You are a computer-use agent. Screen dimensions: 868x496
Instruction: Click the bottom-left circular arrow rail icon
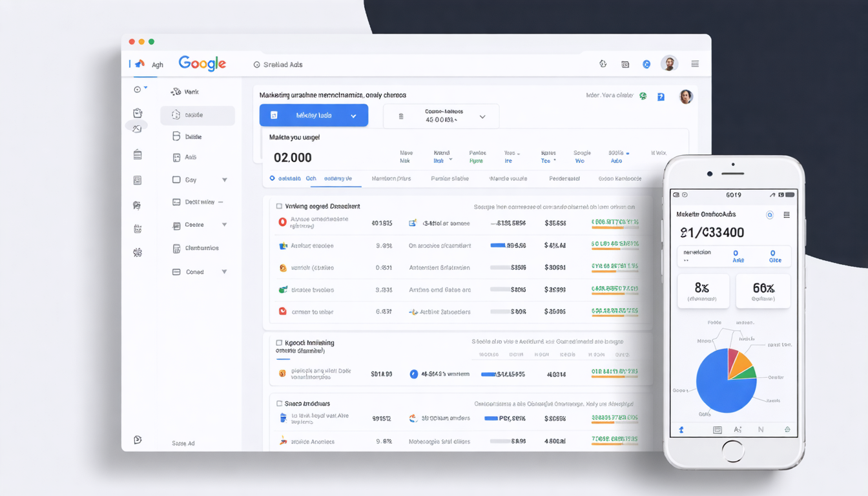click(137, 439)
